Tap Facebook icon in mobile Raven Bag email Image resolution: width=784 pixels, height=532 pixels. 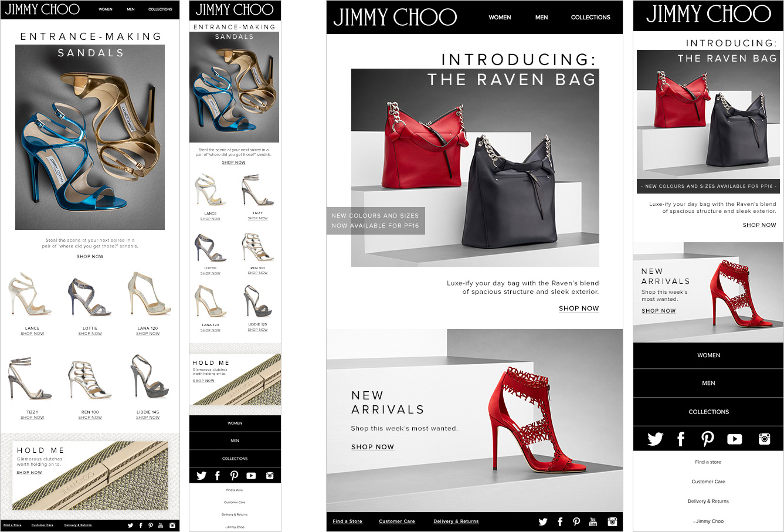[681, 439]
